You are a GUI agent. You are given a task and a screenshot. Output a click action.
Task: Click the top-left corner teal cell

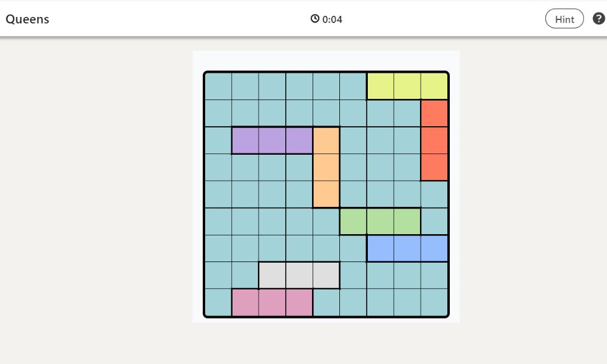(x=217, y=85)
